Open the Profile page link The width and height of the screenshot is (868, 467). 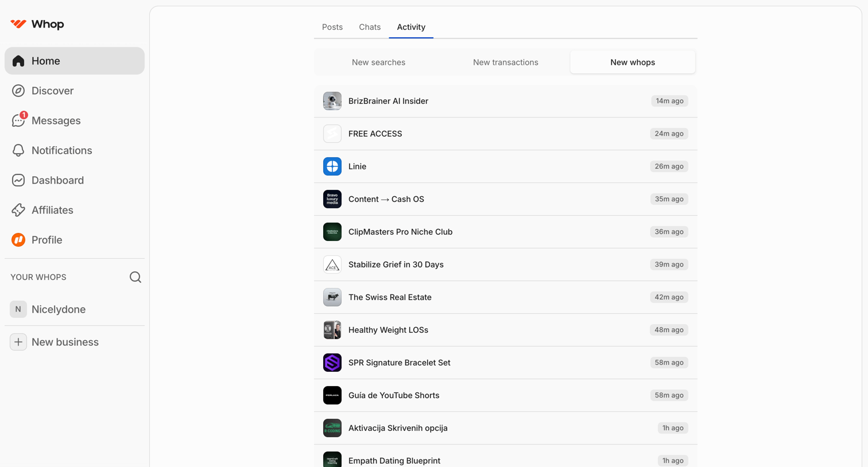tap(75, 240)
